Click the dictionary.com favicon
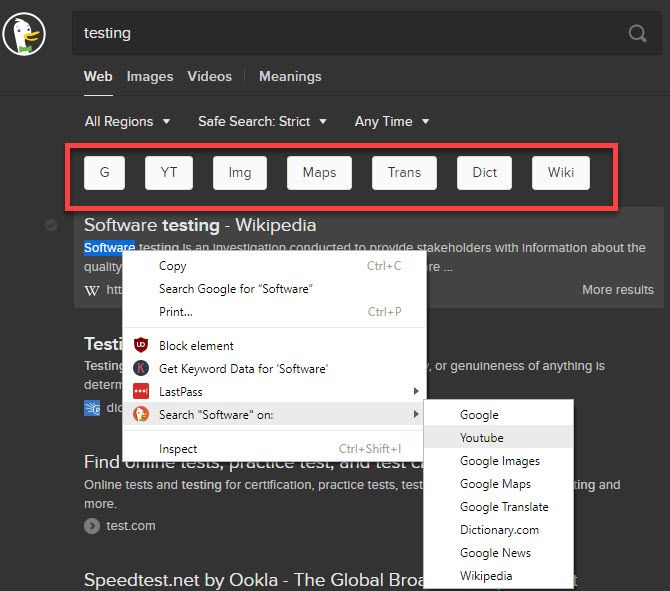670x591 pixels. pyautogui.click(x=92, y=408)
